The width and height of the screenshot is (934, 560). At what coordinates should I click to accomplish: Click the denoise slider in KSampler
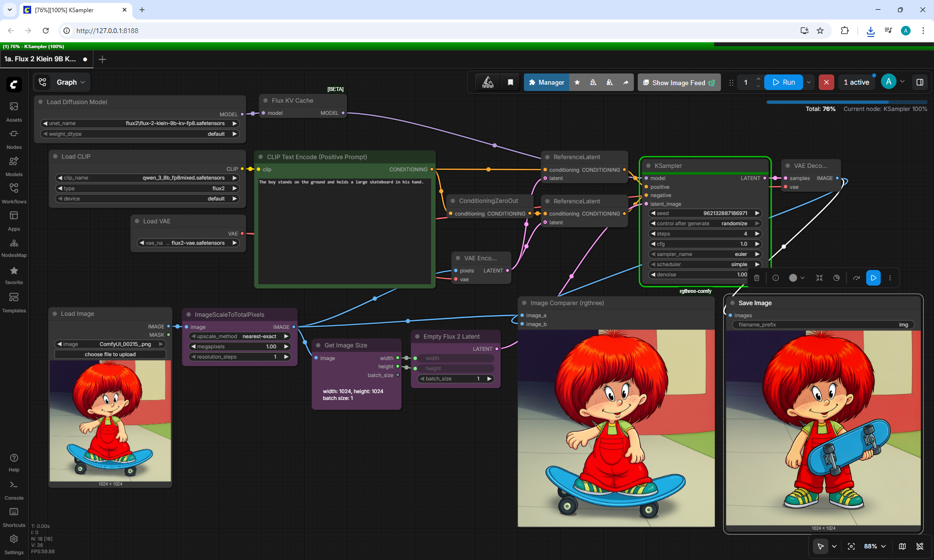pyautogui.click(x=705, y=274)
